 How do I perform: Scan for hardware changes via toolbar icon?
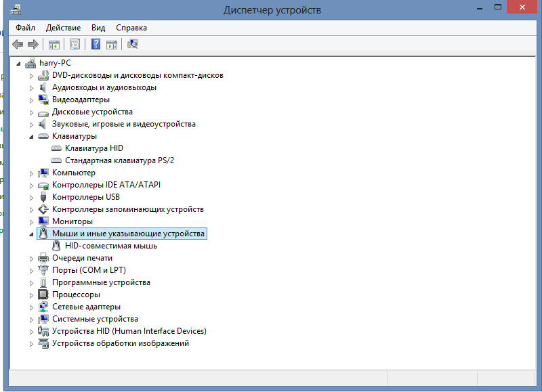point(133,45)
